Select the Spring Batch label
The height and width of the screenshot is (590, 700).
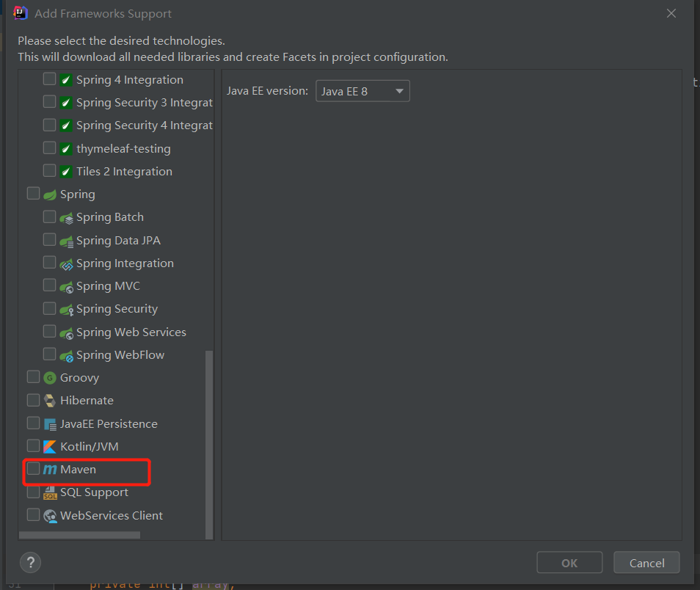pos(110,217)
